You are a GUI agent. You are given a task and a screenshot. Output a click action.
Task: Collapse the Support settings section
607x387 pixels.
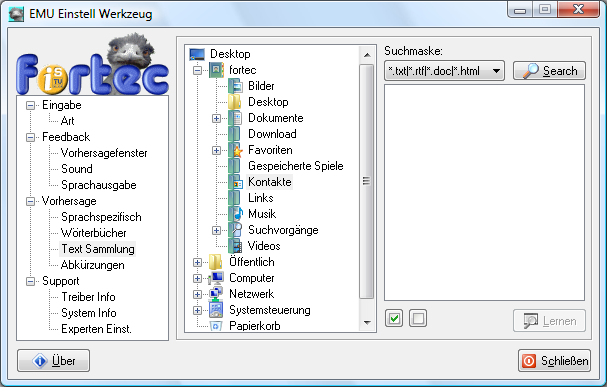tap(30, 281)
